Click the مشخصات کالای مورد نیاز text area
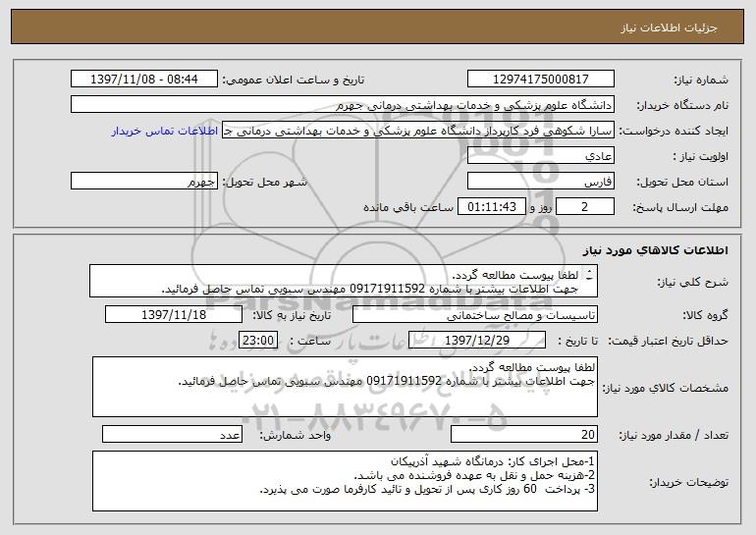The width and height of the screenshot is (756, 535). (x=345, y=387)
